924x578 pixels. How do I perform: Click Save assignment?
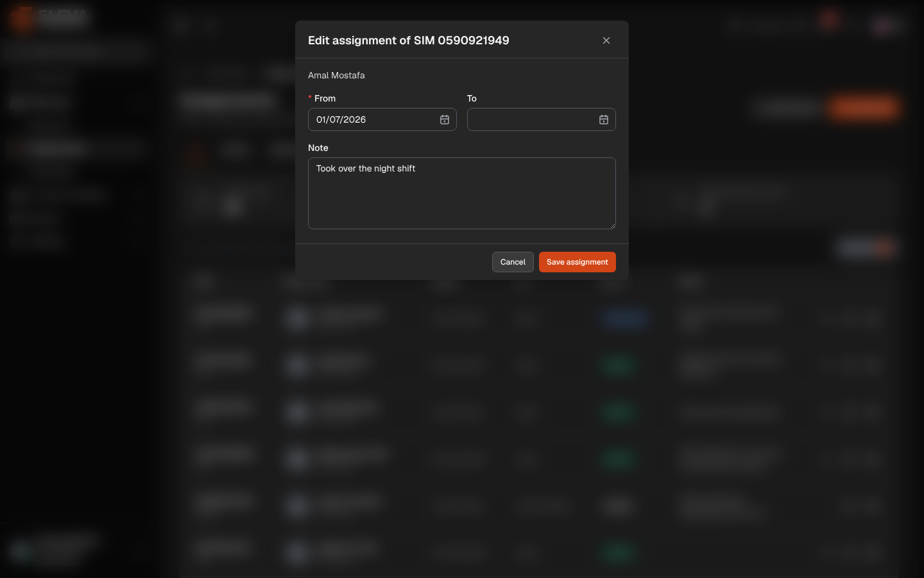[577, 262]
